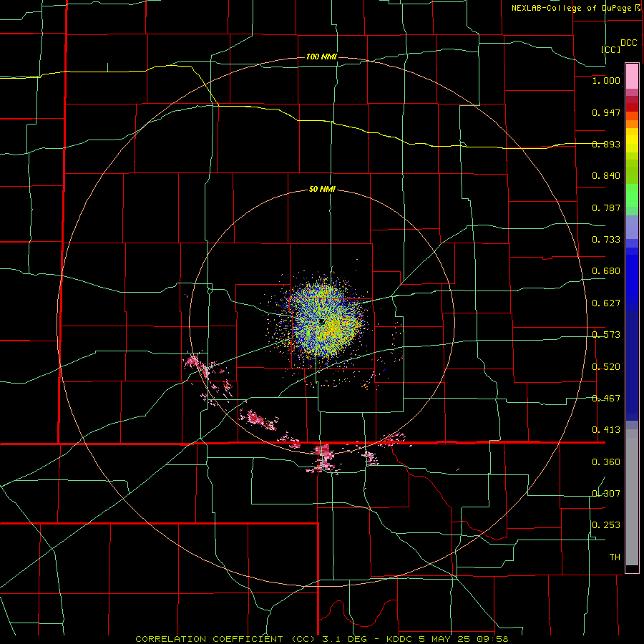Pick the pink segment of the color bar
This screenshot has height=644, width=644.
coord(632,77)
